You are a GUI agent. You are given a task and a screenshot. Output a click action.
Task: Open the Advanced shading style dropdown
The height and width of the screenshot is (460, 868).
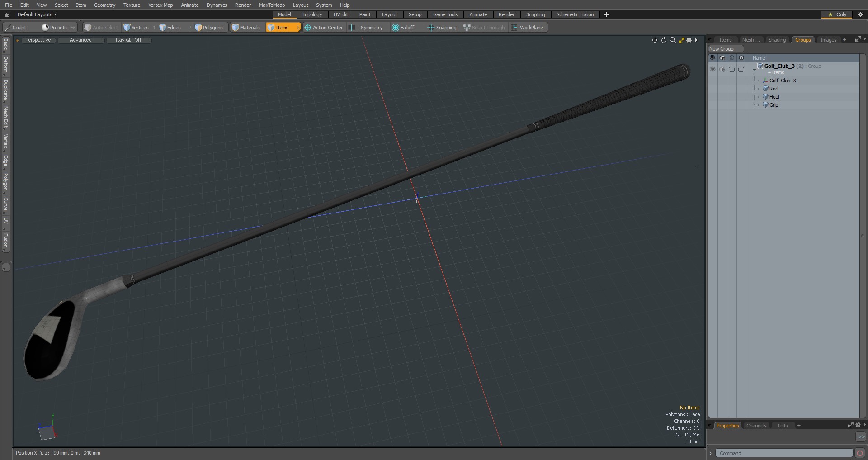[x=80, y=40]
